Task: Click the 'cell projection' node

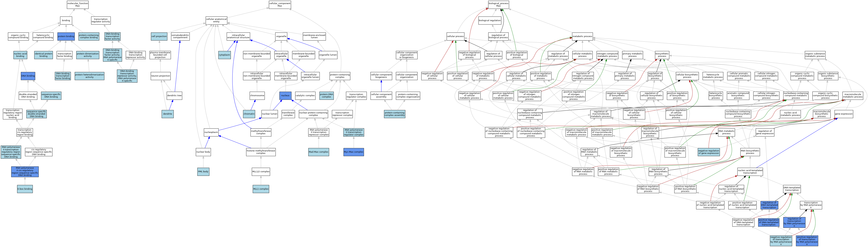Action: pyautogui.click(x=159, y=36)
